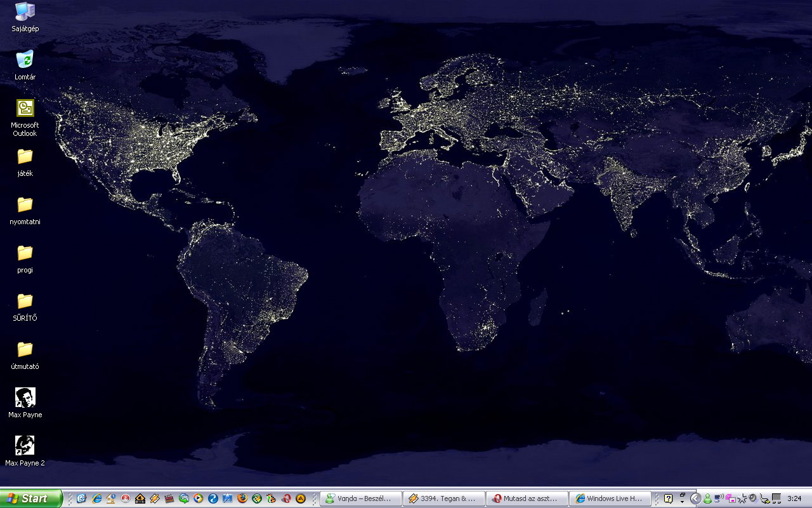812x508 pixels.
Task: Click the blue square A Quick Launch icon
Action: point(228,498)
